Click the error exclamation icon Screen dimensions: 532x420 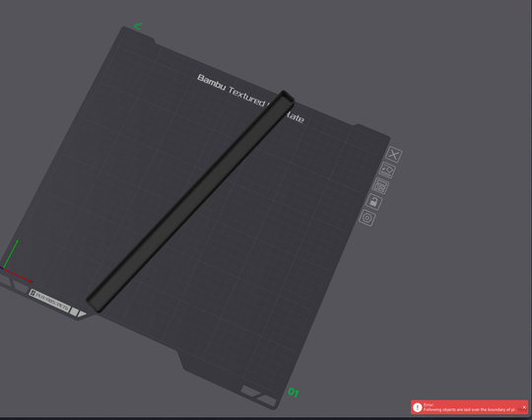tap(418, 407)
